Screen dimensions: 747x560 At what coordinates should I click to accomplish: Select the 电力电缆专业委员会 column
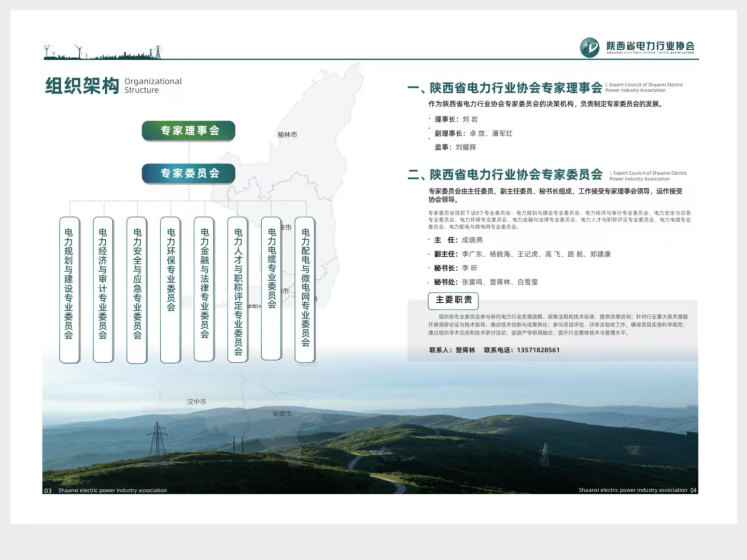[x=272, y=288]
